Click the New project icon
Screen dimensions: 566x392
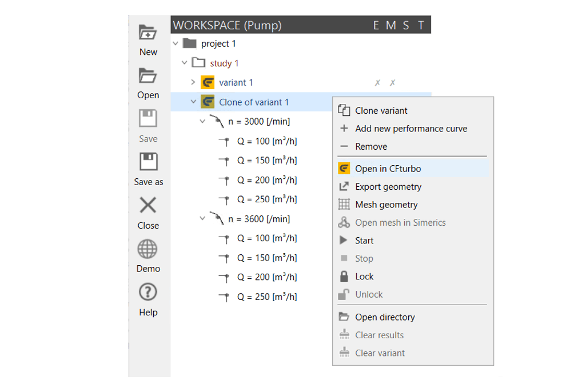[148, 33]
